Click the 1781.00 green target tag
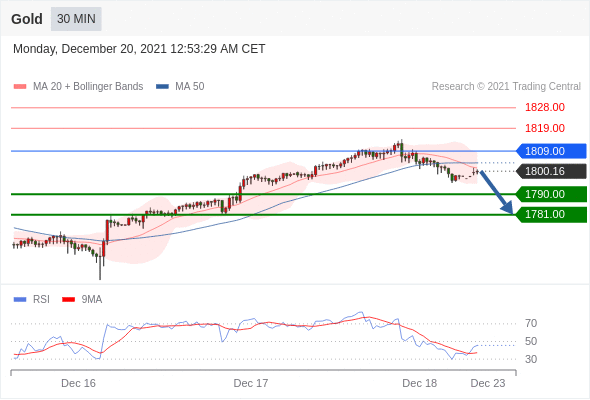 [x=551, y=214]
